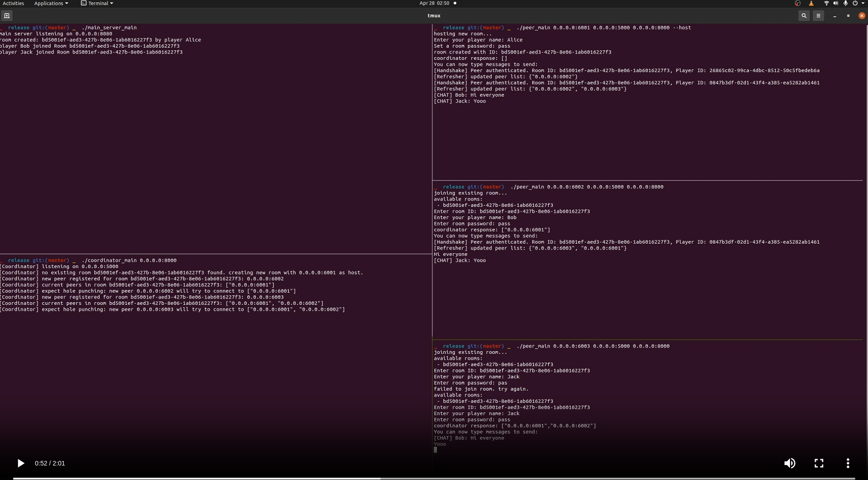The height and width of the screenshot is (480, 868).
Task: Open the clock and calendar menu
Action: point(434,3)
